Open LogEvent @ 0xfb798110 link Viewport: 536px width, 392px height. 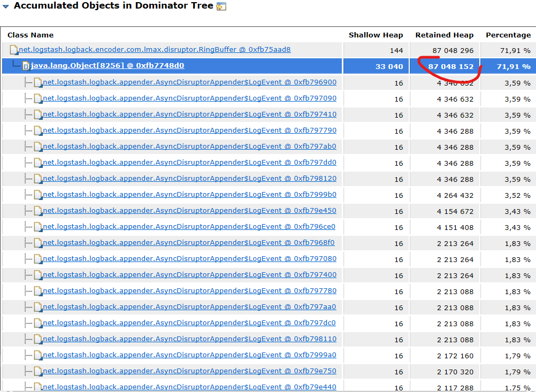190,340
